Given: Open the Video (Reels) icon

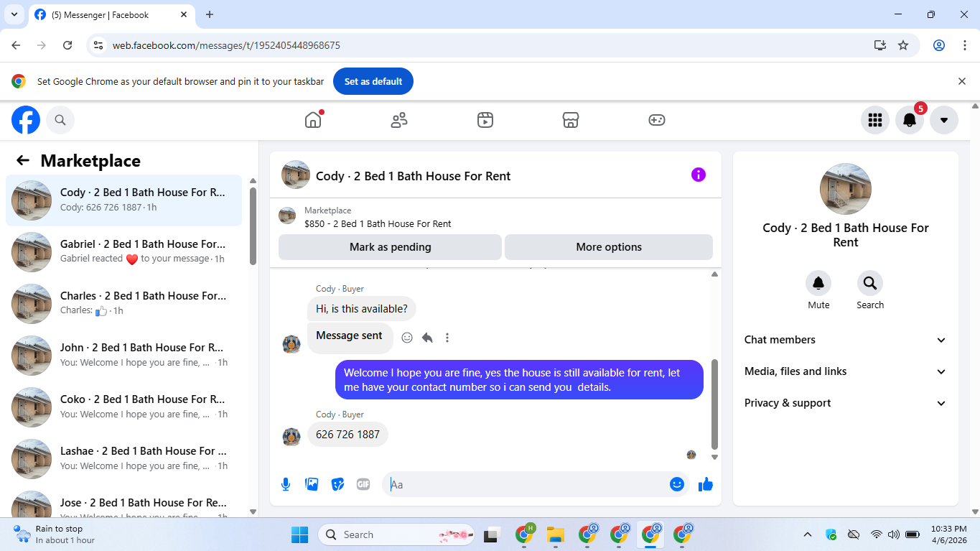Looking at the screenshot, I should pyautogui.click(x=485, y=120).
